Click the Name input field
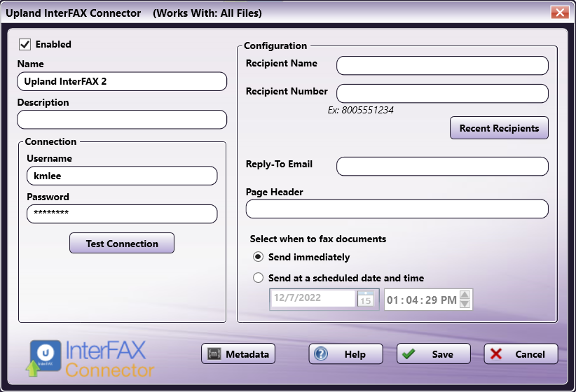 [x=122, y=81]
